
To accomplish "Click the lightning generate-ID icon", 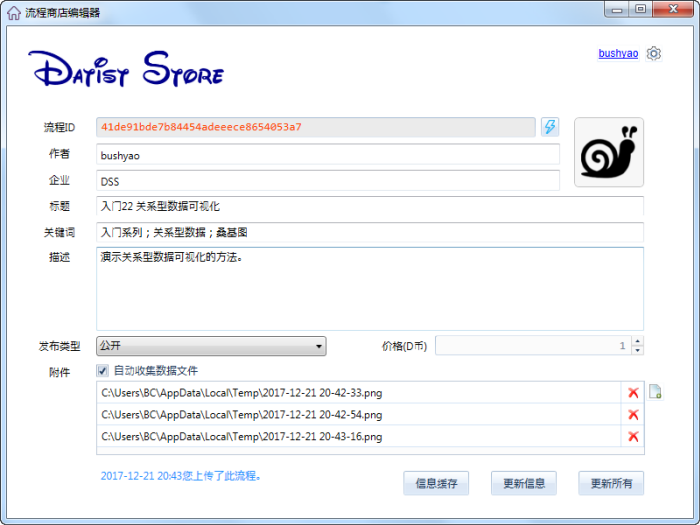I will pos(550,127).
